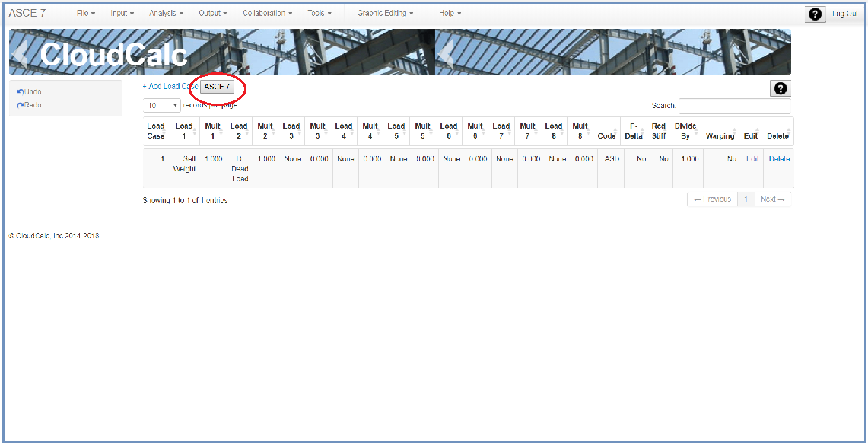The width and height of the screenshot is (868, 443).
Task: Delete load case 1 via its Delete link
Action: click(x=778, y=159)
